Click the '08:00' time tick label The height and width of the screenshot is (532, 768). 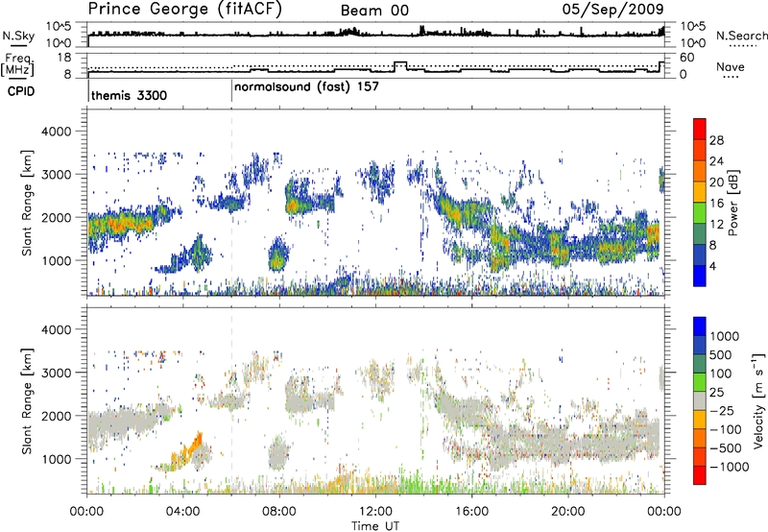click(x=279, y=512)
